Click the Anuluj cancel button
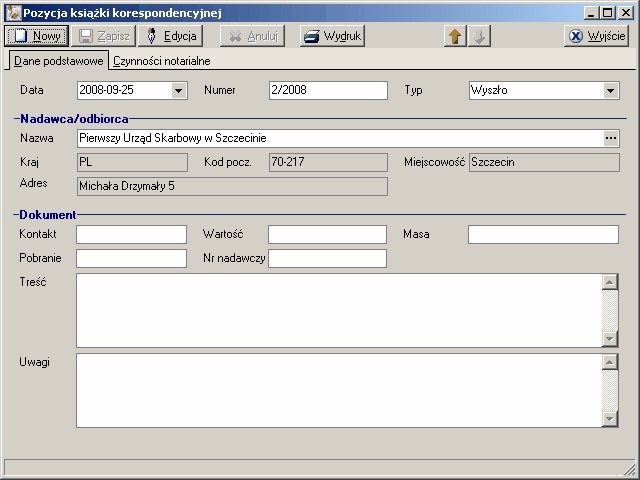The height and width of the screenshot is (480, 640). pyautogui.click(x=251, y=36)
